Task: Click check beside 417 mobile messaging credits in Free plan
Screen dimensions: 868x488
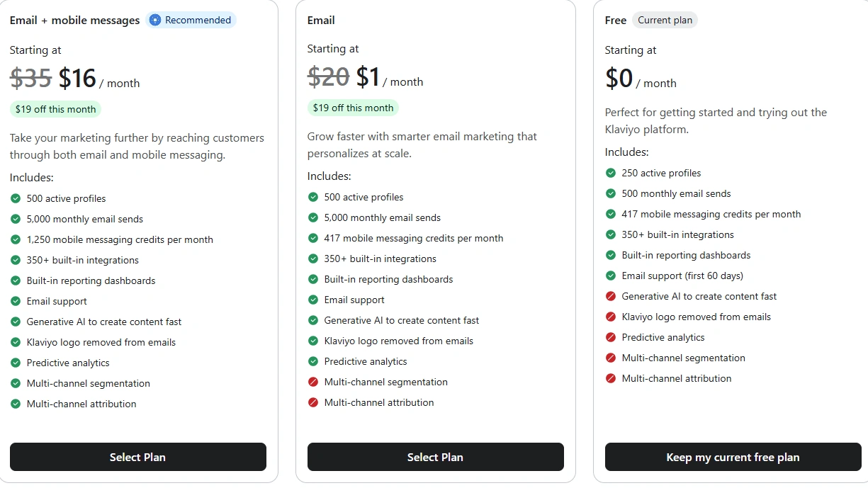Action: pos(611,214)
